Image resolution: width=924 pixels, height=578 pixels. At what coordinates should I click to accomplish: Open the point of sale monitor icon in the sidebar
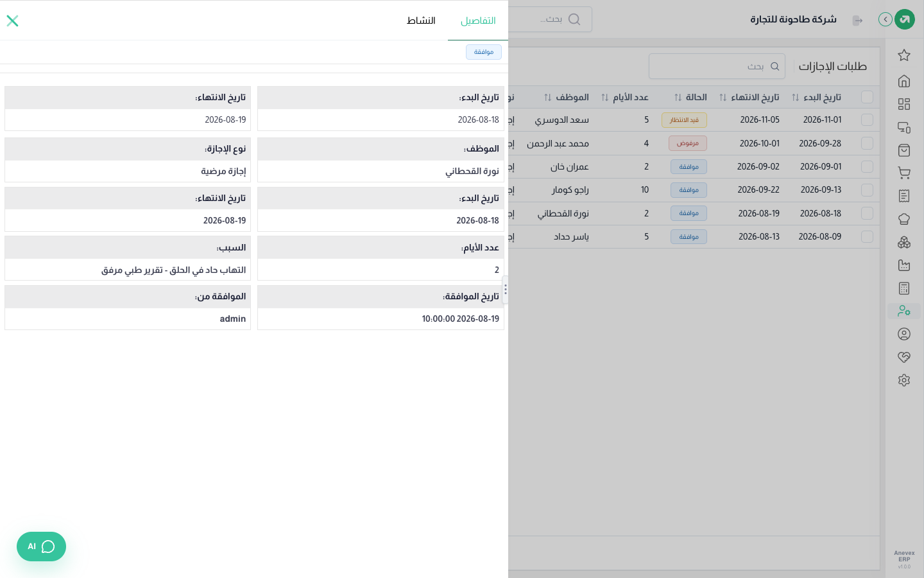click(x=904, y=127)
